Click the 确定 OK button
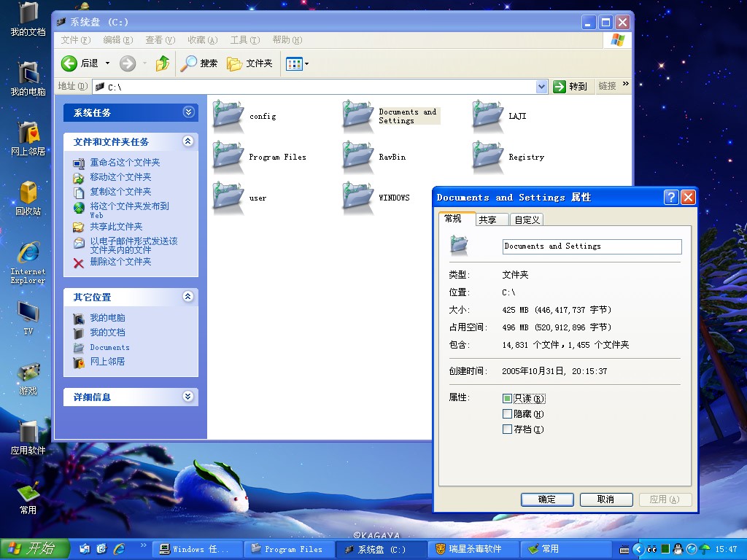Viewport: 747px width, 560px height. 547,499
